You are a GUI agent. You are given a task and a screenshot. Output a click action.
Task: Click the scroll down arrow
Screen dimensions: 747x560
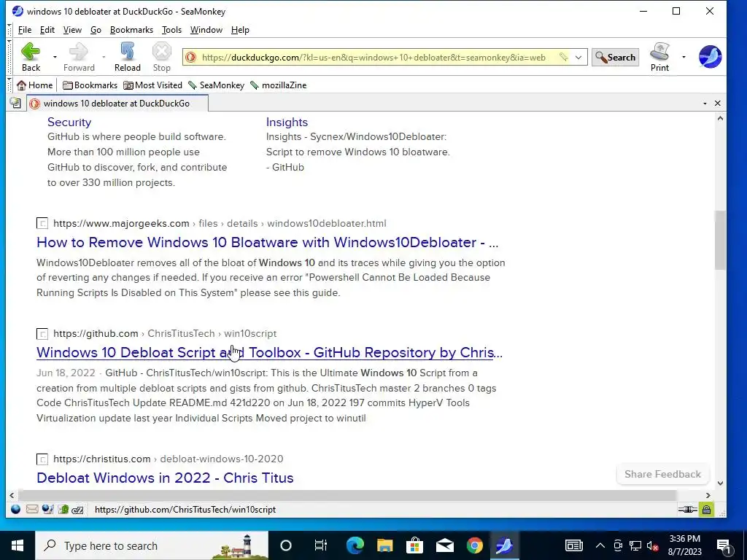(x=720, y=483)
